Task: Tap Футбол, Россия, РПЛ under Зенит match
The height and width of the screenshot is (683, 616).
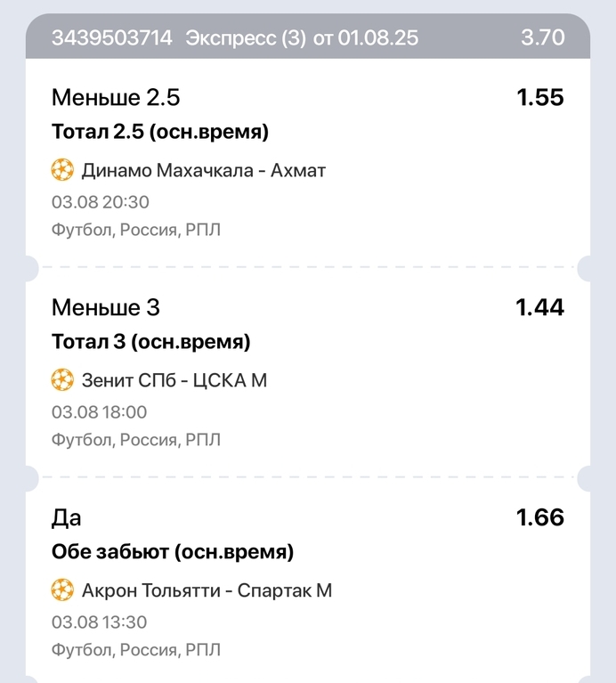Action: [136, 440]
